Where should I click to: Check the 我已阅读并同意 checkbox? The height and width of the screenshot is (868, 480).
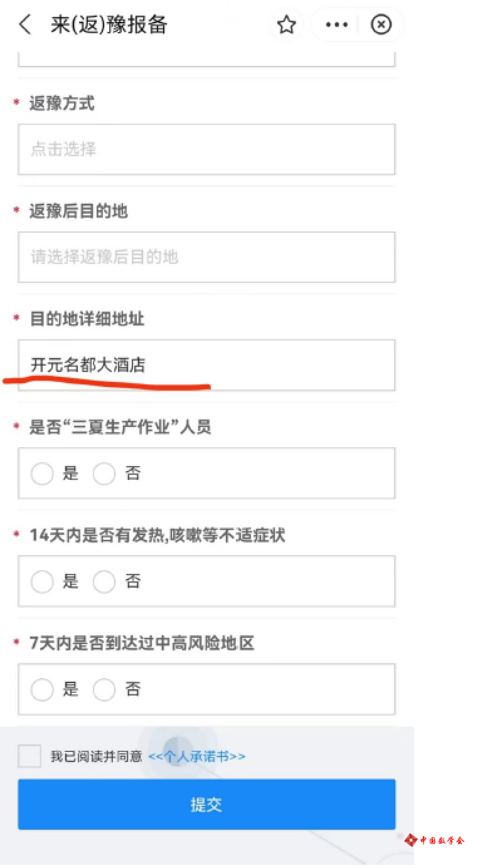point(29,756)
